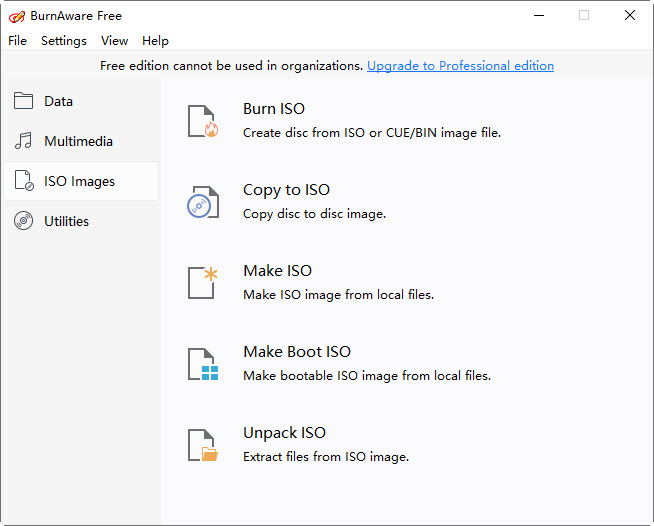Close the BurnAware Free window
This screenshot has height=526, width=654.
pyautogui.click(x=630, y=15)
